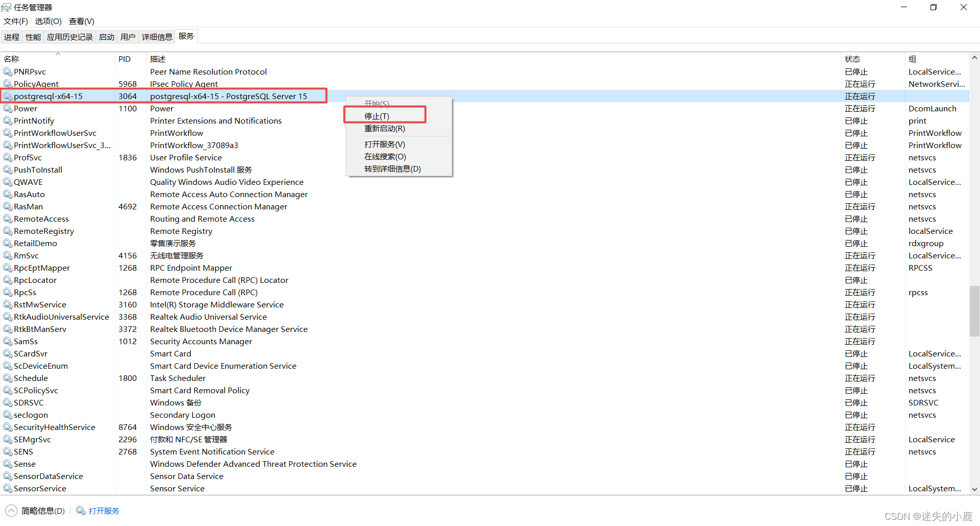Click the rdxgroup group cell

click(926, 243)
